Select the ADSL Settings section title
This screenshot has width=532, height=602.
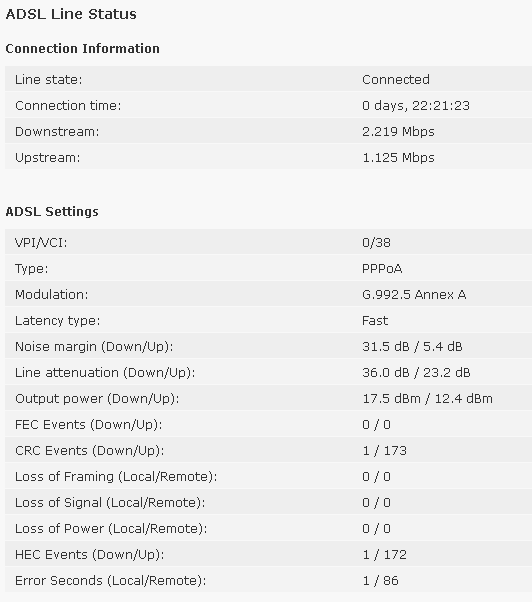click(52, 212)
